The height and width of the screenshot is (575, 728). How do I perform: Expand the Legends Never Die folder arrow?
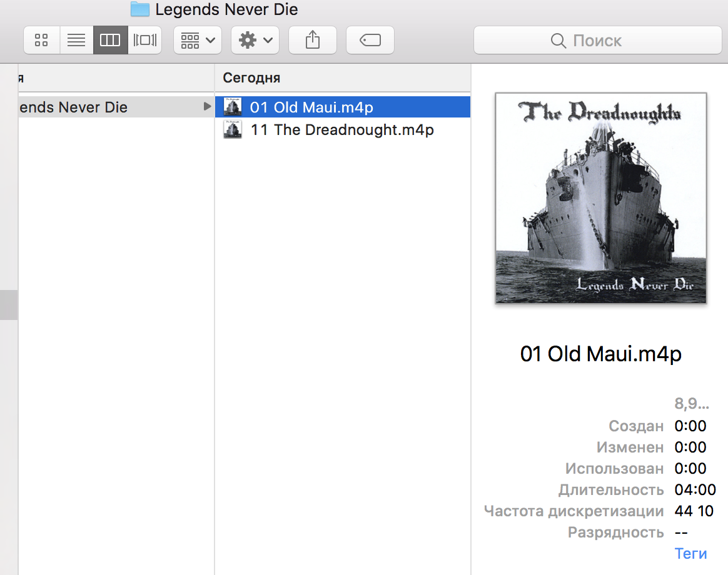[207, 107]
